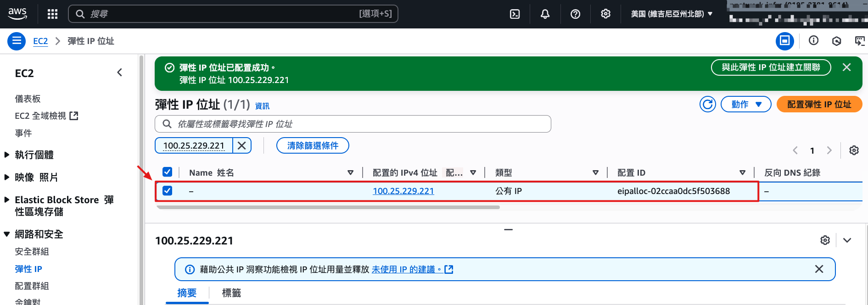This screenshot has width=868, height=305.
Task: Switch to the 標籤 tab
Action: [231, 293]
